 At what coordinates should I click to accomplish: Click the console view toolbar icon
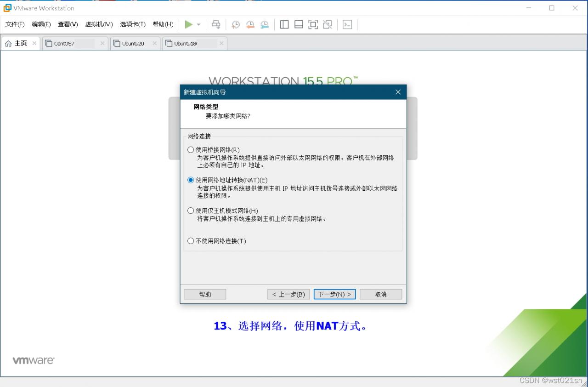[x=347, y=24]
